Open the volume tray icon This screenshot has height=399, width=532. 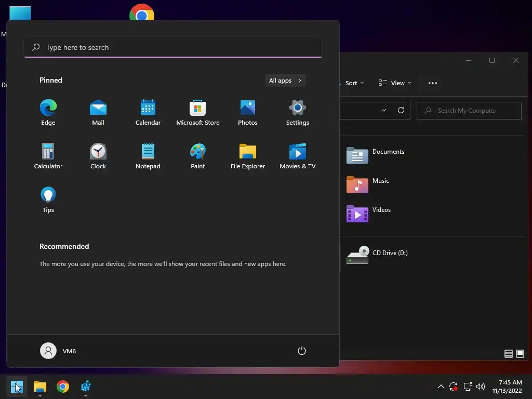pos(481,387)
